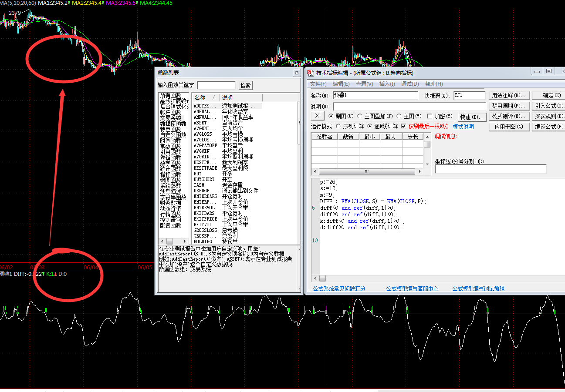Click the 用法注释 button

coord(509,95)
